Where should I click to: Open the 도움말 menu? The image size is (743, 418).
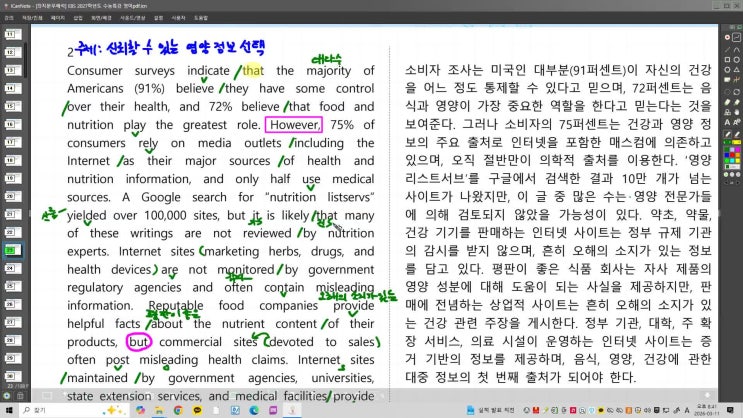point(201,18)
